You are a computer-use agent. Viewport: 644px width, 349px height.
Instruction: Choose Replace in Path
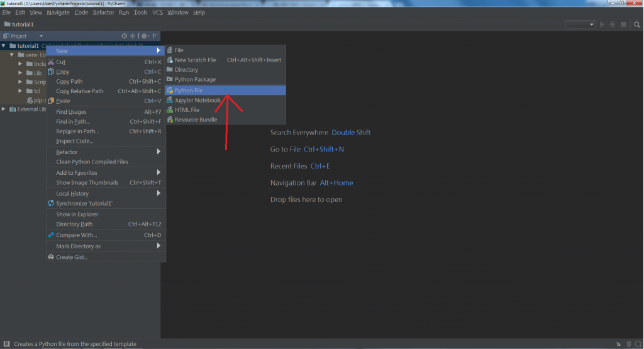click(x=106, y=131)
